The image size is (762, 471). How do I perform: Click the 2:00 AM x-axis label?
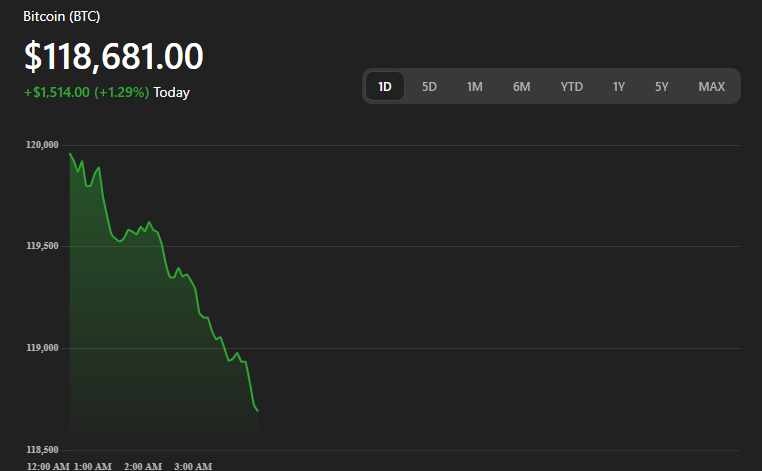point(143,467)
